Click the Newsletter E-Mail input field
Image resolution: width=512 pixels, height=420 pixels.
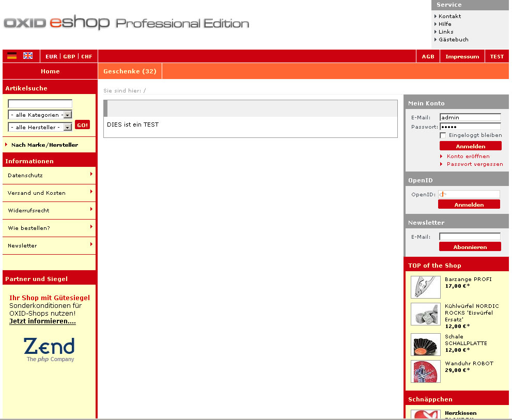470,237
